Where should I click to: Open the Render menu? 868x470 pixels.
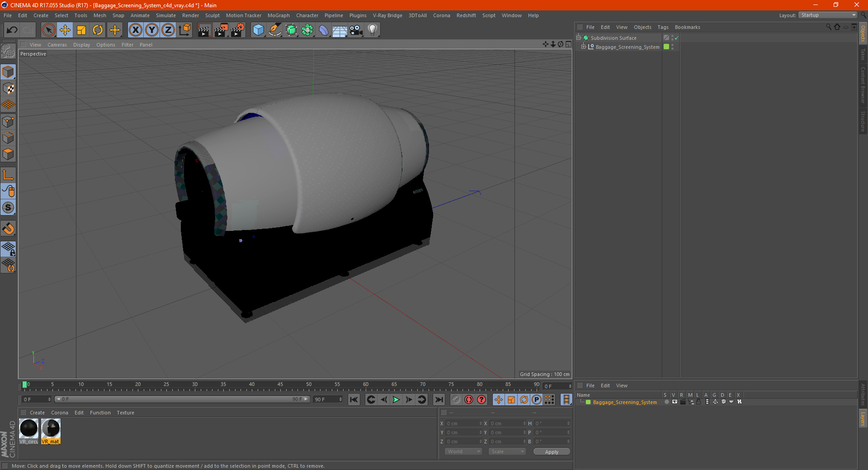click(190, 15)
